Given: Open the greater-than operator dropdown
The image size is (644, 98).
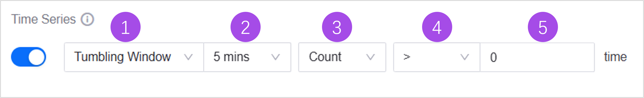Looking at the screenshot, I should point(437,57).
